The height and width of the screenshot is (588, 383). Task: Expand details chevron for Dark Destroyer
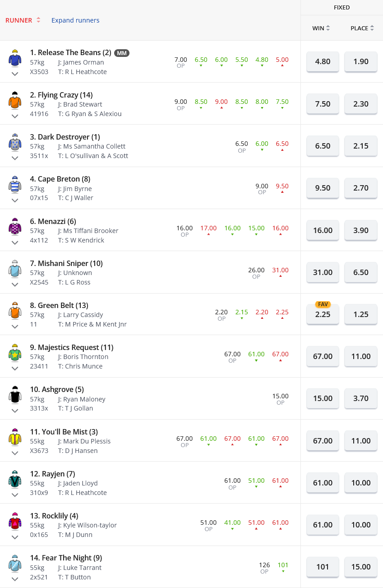point(15,158)
